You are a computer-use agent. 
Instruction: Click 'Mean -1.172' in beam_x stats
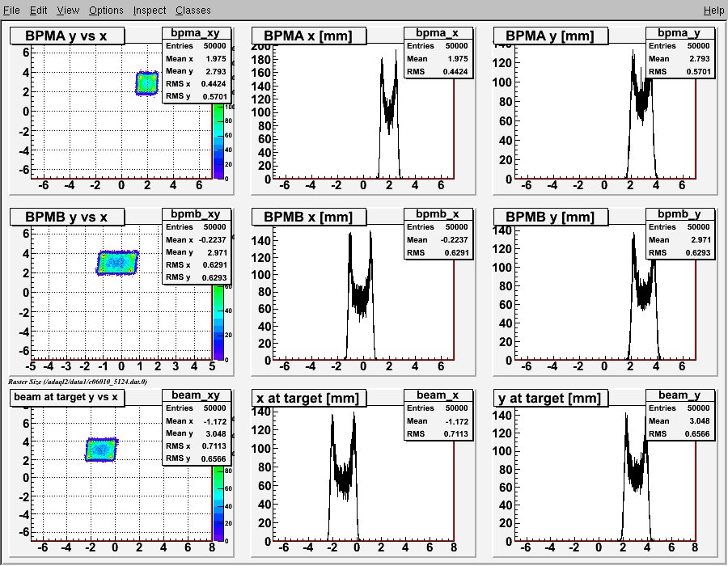click(x=438, y=421)
